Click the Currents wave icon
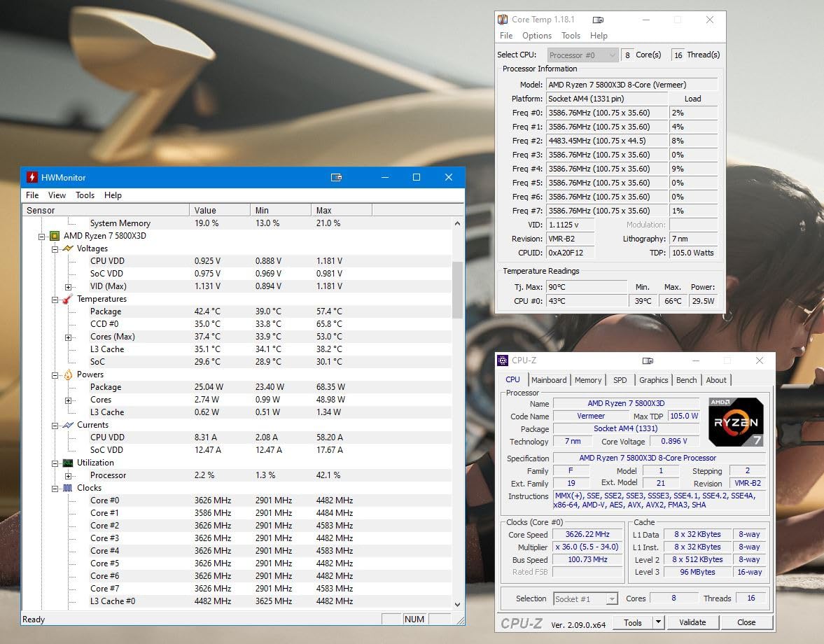The image size is (824, 644). 68,425
